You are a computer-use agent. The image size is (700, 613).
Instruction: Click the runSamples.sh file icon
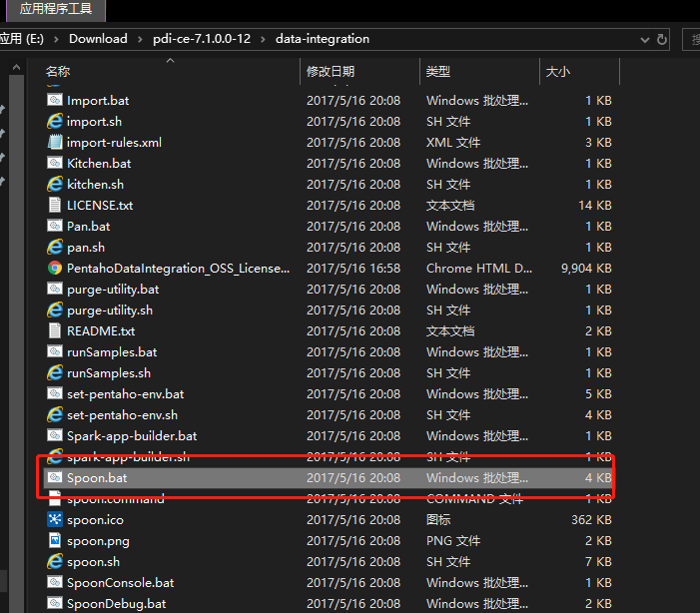point(55,372)
